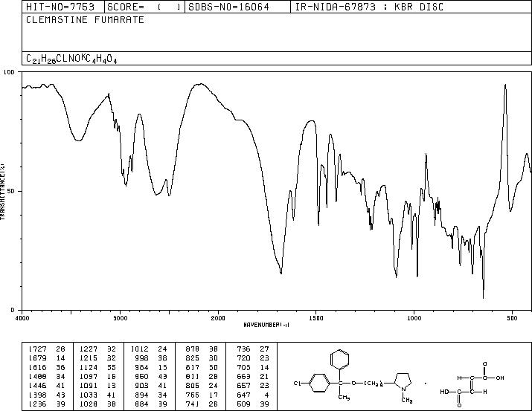The width and height of the screenshot is (532, 411).
Task: Click the unsubstituted phenyl ring in structure
Action: click(x=339, y=360)
